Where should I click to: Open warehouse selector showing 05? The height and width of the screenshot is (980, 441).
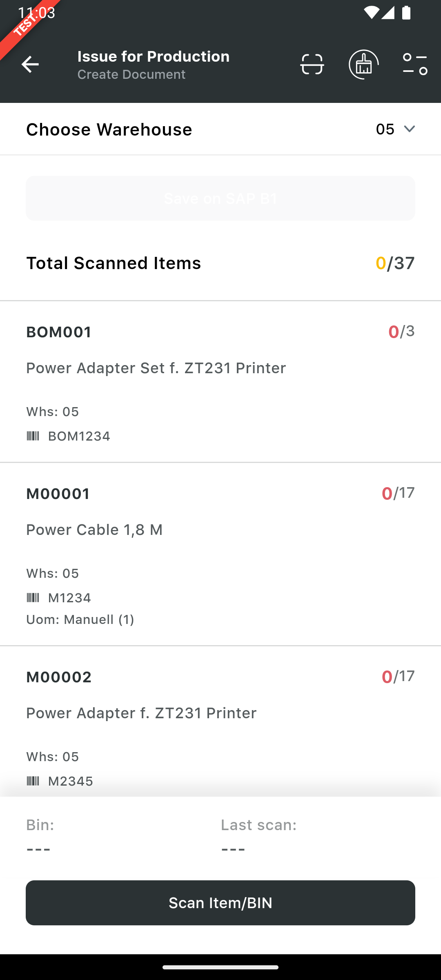[385, 129]
